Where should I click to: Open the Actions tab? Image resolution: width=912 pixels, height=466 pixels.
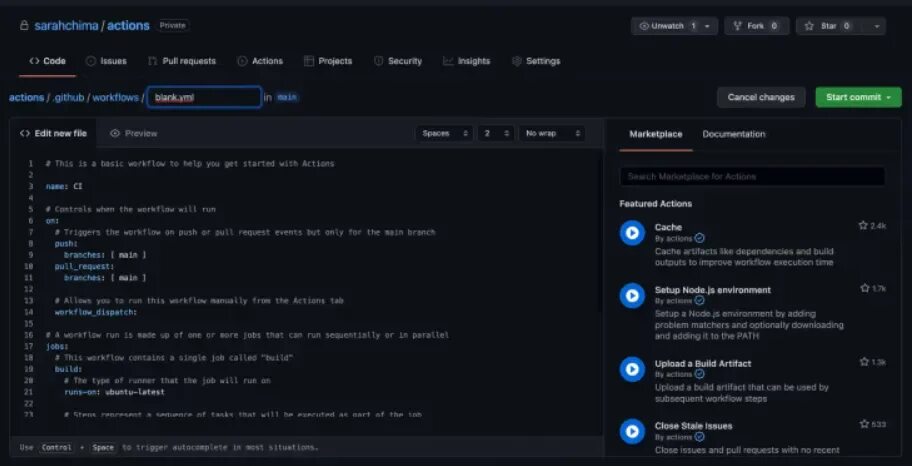coord(260,61)
